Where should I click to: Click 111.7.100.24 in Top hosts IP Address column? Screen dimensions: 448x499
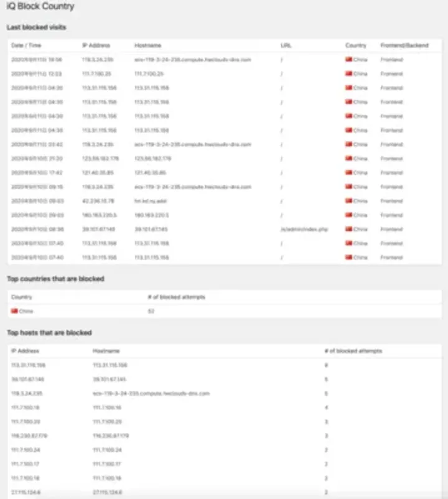pyautogui.click(x=26, y=450)
